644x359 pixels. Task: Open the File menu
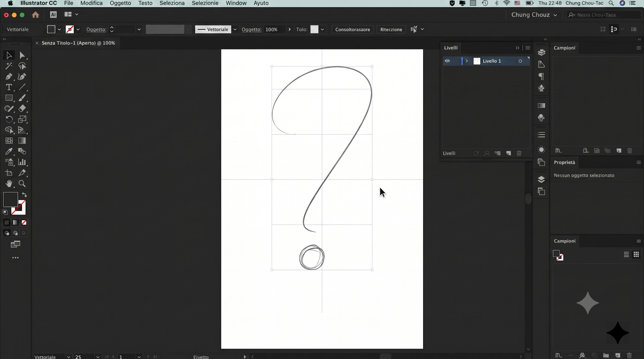click(x=69, y=3)
